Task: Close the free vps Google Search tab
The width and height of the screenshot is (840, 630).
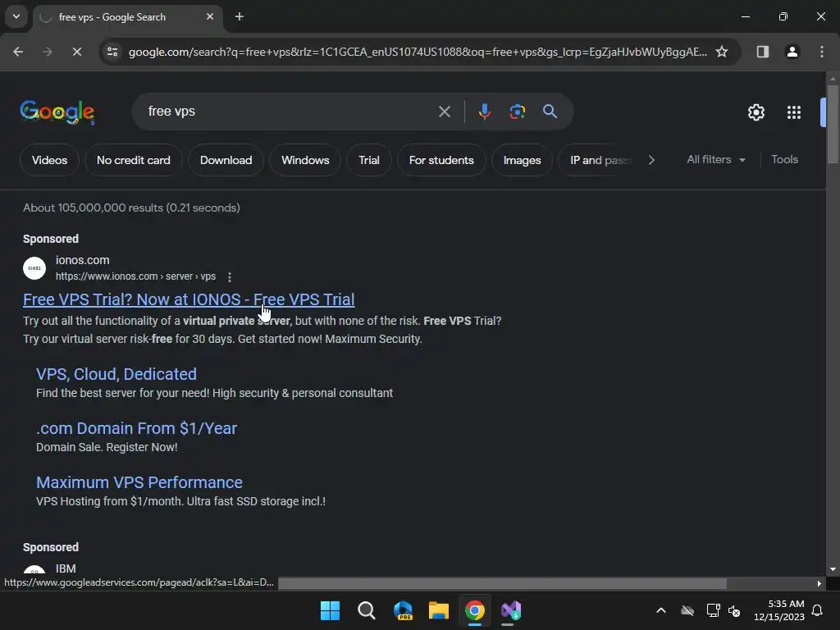Action: point(210,16)
